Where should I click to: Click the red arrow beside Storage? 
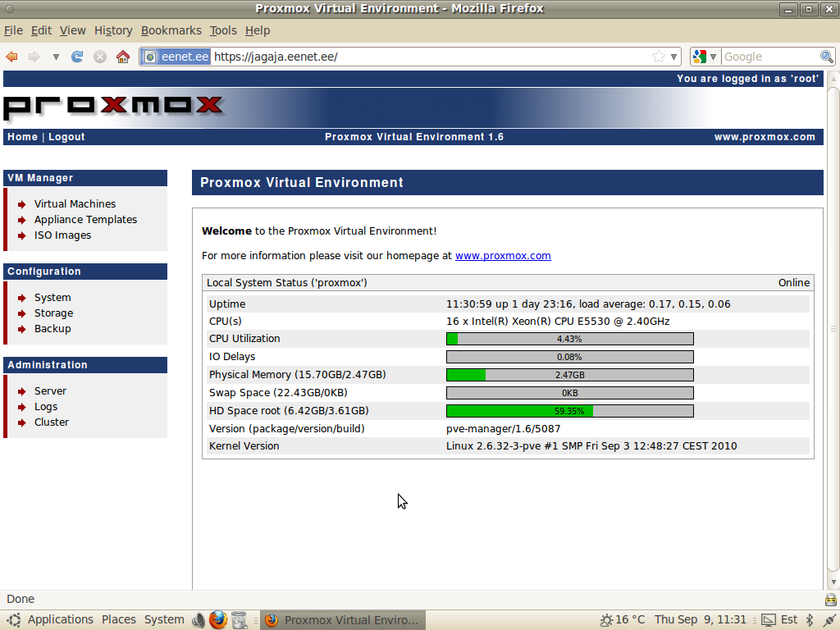click(x=22, y=313)
